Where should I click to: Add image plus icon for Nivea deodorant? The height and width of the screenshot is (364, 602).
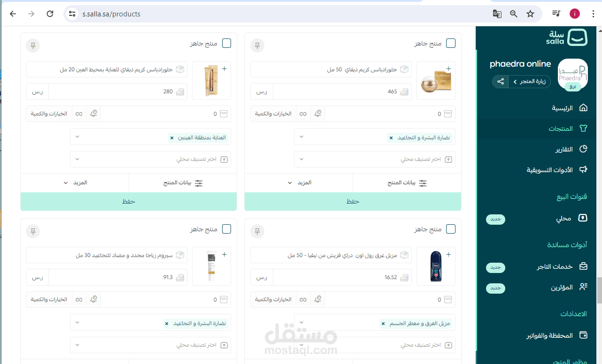(448, 254)
